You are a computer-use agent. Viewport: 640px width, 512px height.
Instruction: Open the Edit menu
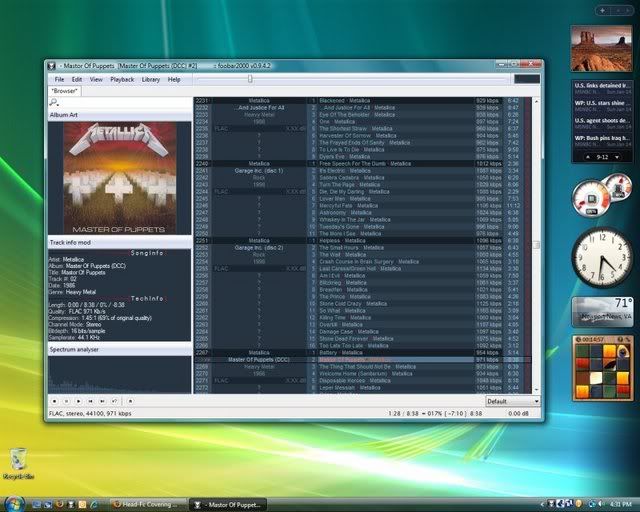[x=77, y=80]
